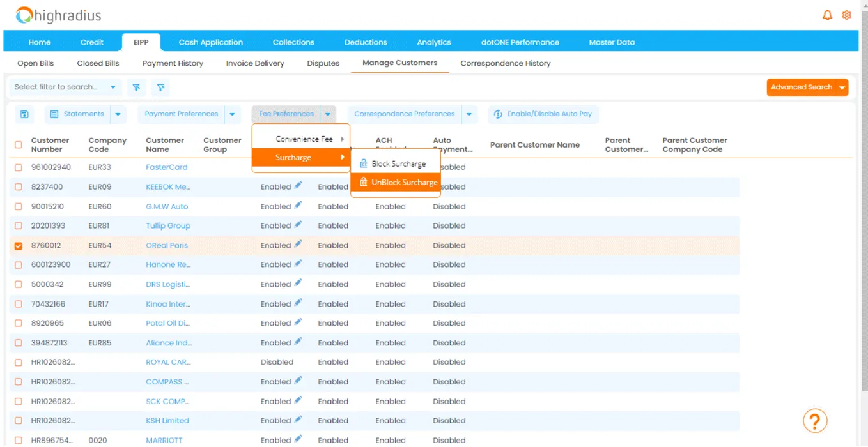Click edit pencil icon in G.M.W Auto row
This screenshot has width=868, height=447.
tap(298, 206)
